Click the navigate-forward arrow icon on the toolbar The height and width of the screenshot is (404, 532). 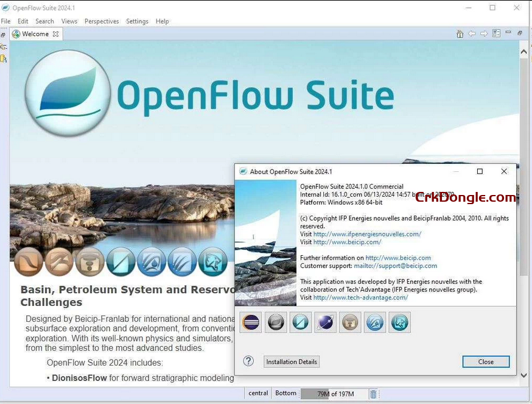pos(485,34)
